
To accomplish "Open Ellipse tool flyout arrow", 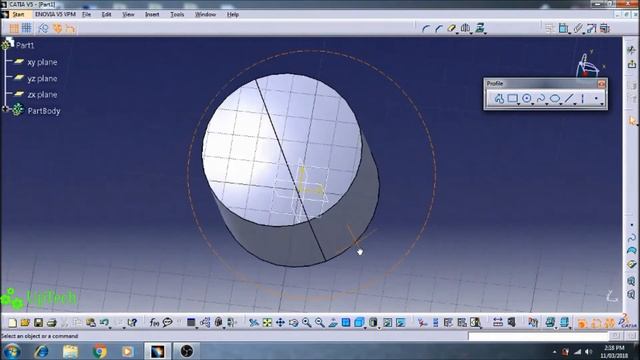I will point(561,104).
